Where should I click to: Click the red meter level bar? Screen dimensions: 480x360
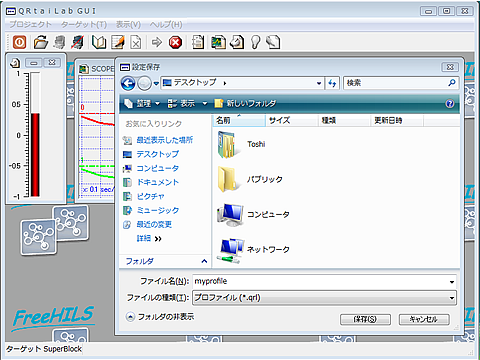[x=35, y=155]
